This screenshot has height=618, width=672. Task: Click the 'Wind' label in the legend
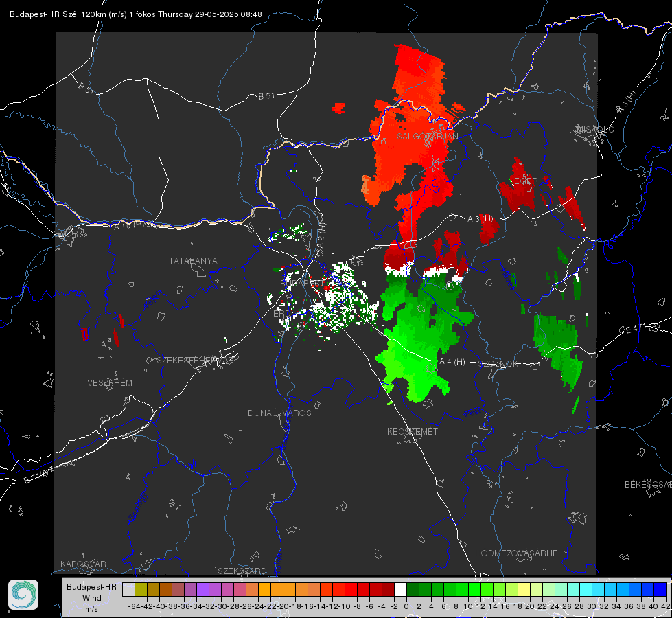(92, 598)
